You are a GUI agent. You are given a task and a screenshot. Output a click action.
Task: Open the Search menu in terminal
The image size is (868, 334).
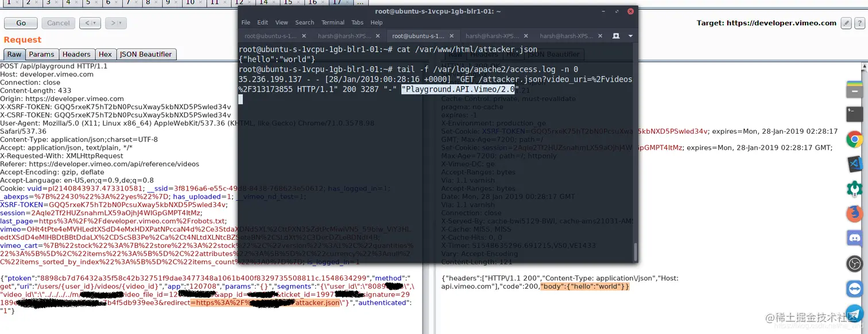(x=304, y=22)
